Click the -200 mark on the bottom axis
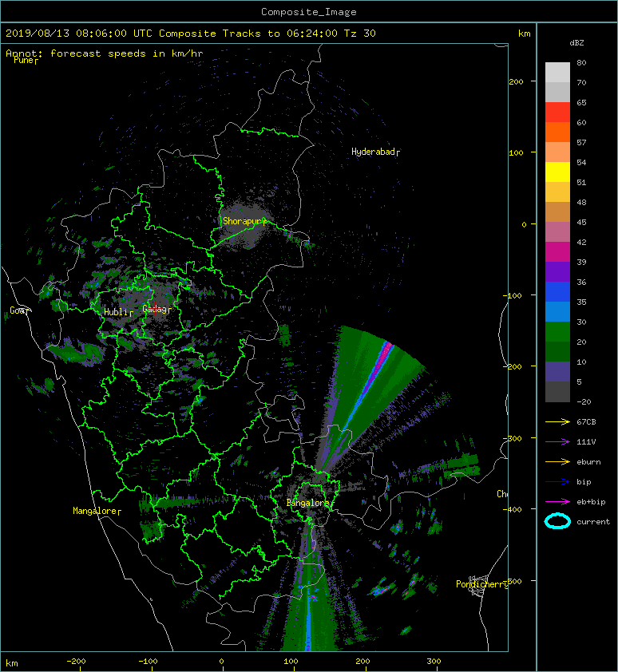Screen dimensions: 618x672 (77, 662)
